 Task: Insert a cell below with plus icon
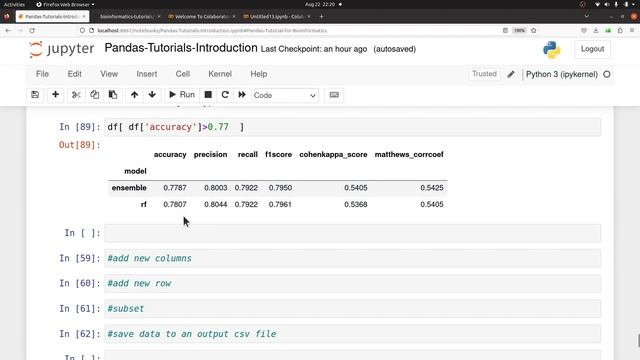(56, 95)
